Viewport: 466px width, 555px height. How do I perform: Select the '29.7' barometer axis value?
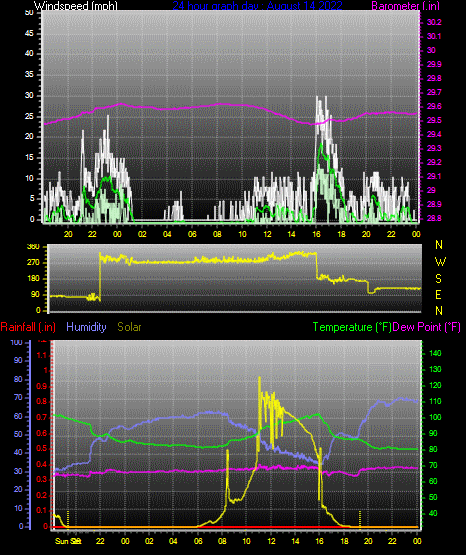434,92
